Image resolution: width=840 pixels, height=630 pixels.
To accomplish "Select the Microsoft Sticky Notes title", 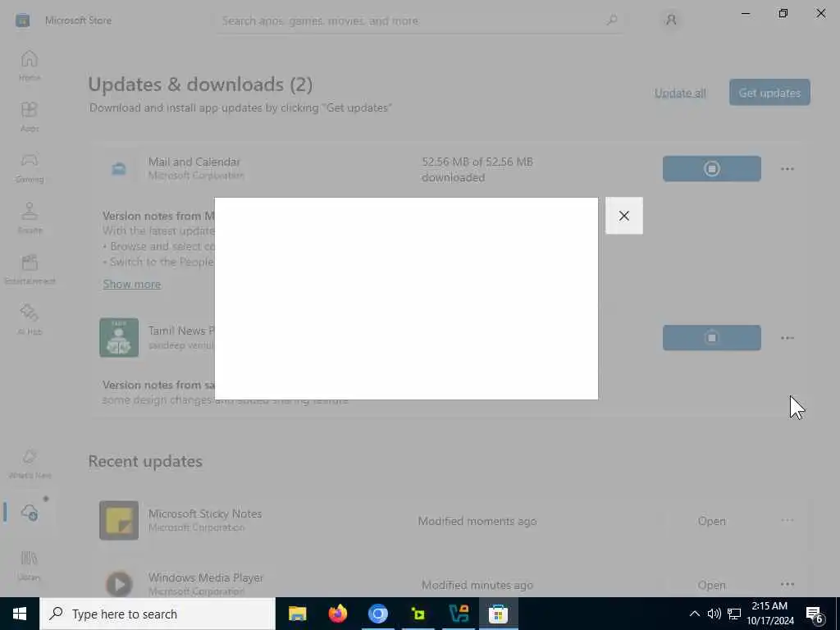I will pyautogui.click(x=204, y=514).
